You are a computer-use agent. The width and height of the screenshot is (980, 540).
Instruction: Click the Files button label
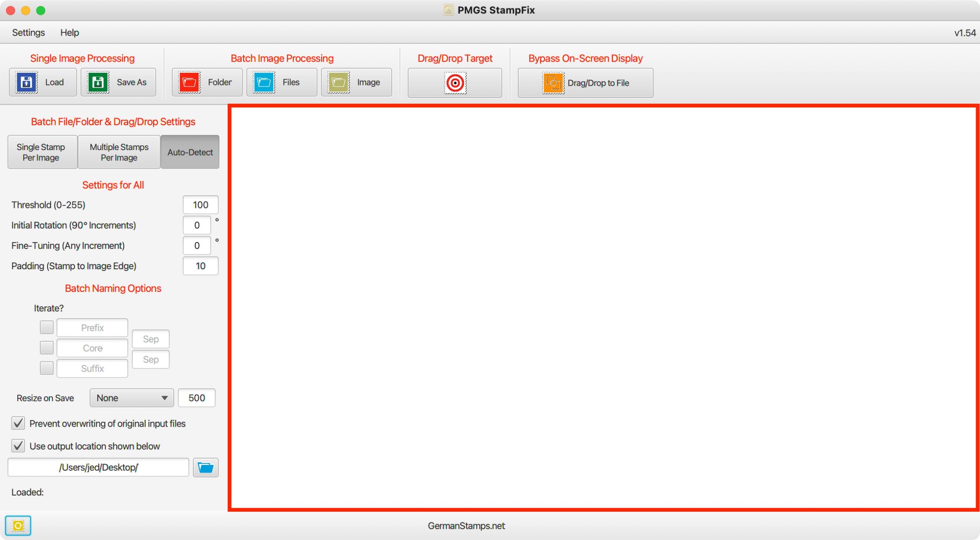[x=291, y=82]
